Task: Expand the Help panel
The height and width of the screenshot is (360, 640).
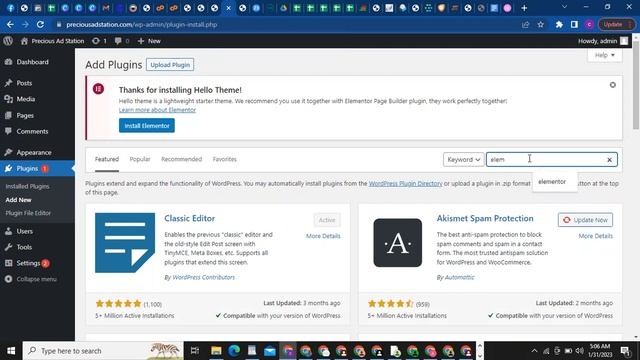Action: click(604, 55)
